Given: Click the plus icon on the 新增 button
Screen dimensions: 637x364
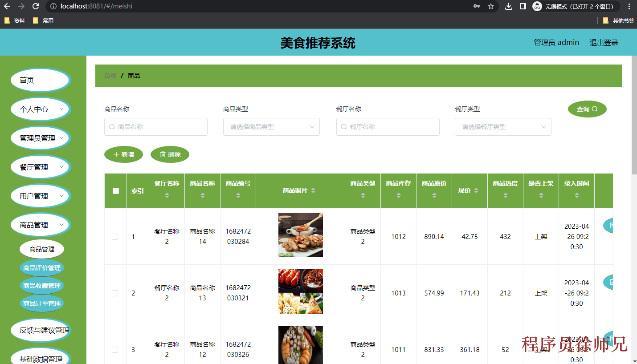Looking at the screenshot, I should coord(117,154).
